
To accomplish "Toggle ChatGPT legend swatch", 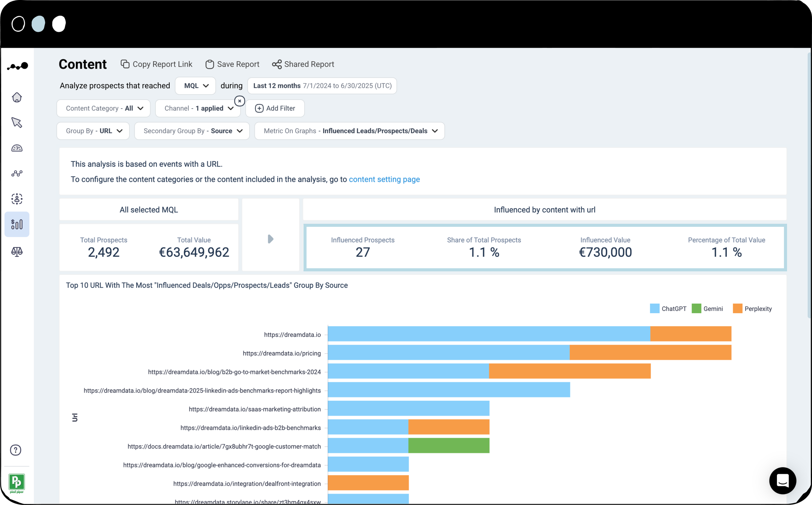I will pyautogui.click(x=654, y=308).
